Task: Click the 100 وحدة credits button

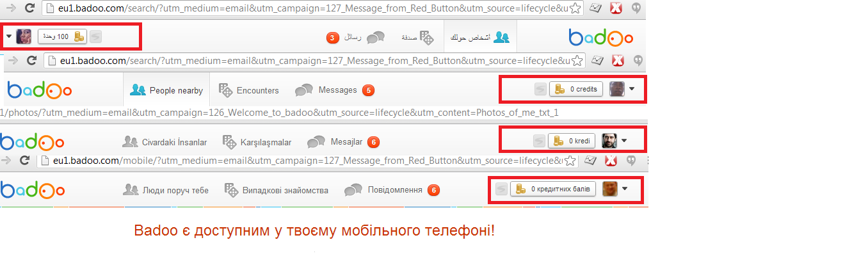Action: coord(62,36)
